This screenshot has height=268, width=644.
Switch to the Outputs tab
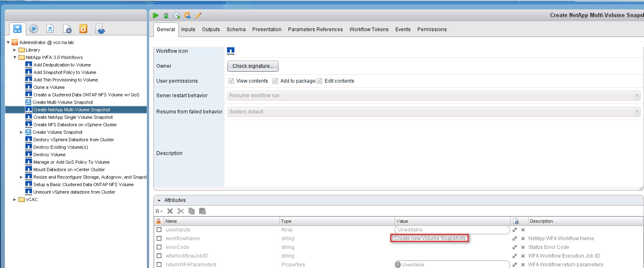[x=211, y=30]
